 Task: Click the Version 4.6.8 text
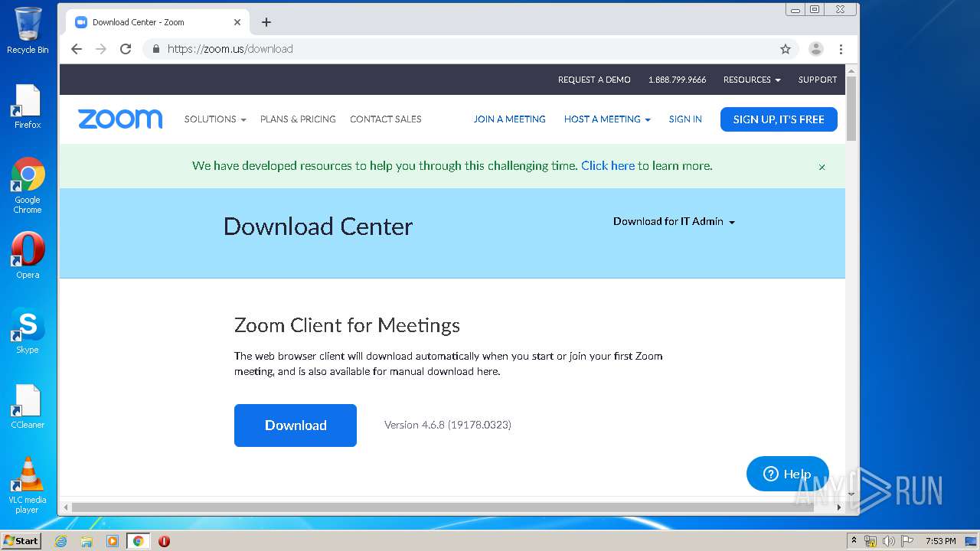point(448,425)
